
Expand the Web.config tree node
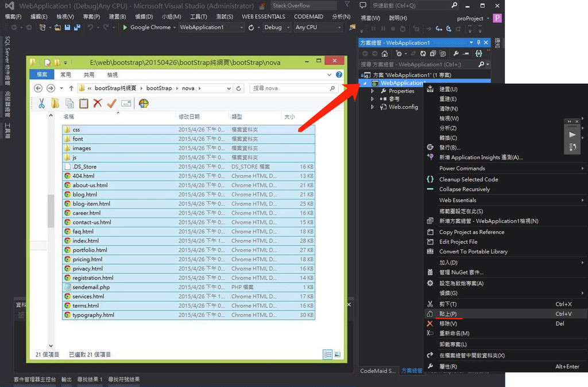point(373,107)
